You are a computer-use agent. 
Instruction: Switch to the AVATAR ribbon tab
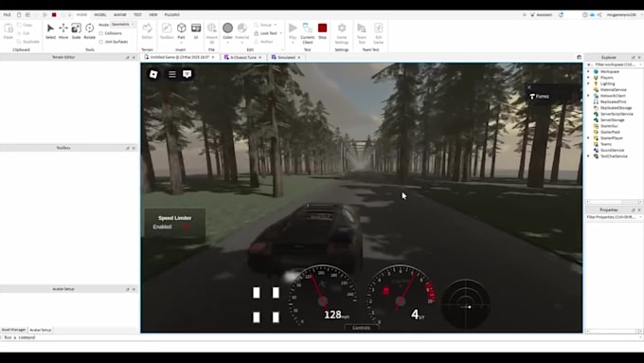coord(120,15)
